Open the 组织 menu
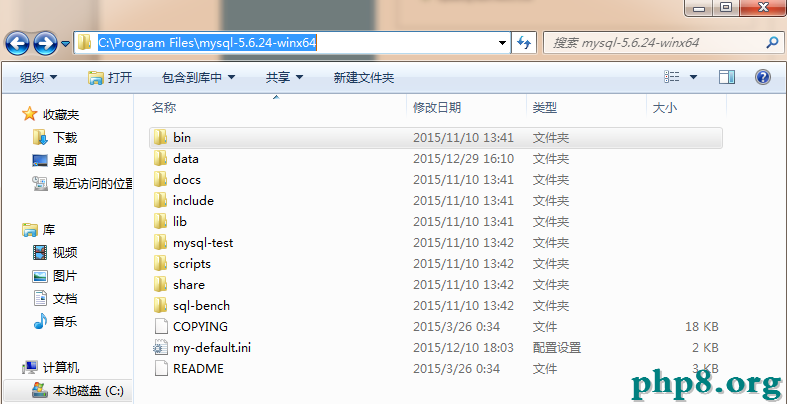This screenshot has height=404, width=787. pyautogui.click(x=38, y=78)
